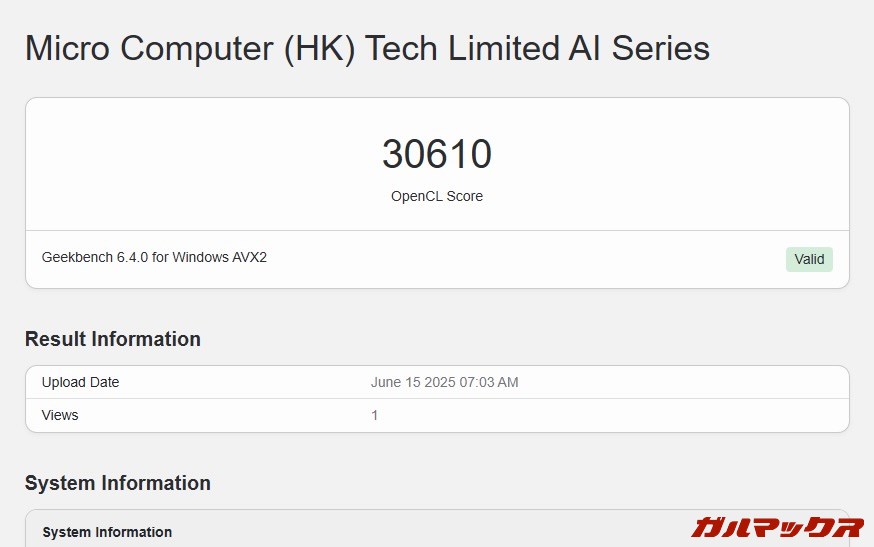Click the OpenCL Score label
This screenshot has width=874, height=547.
[437, 196]
